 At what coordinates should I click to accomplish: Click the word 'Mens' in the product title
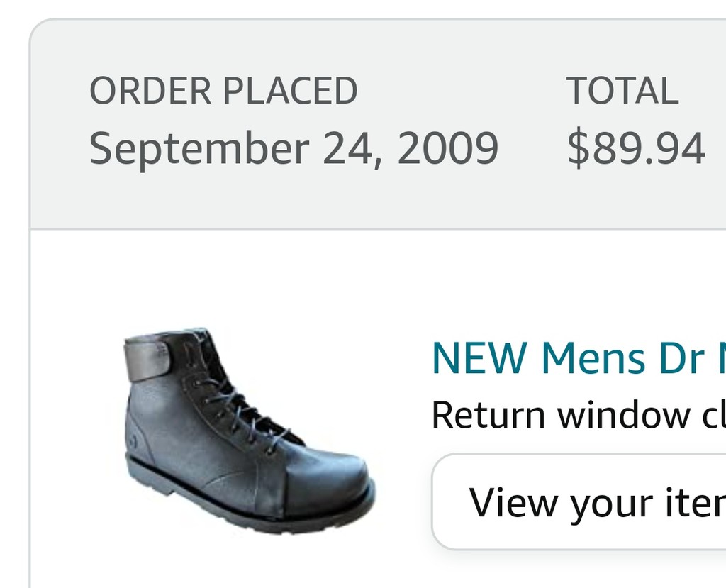point(593,357)
